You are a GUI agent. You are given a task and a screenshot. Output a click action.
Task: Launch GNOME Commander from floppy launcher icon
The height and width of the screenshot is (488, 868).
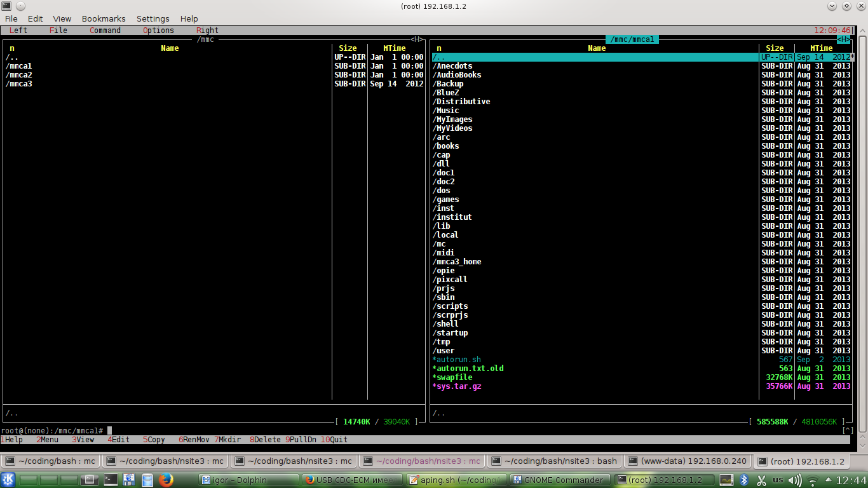pos(129,480)
